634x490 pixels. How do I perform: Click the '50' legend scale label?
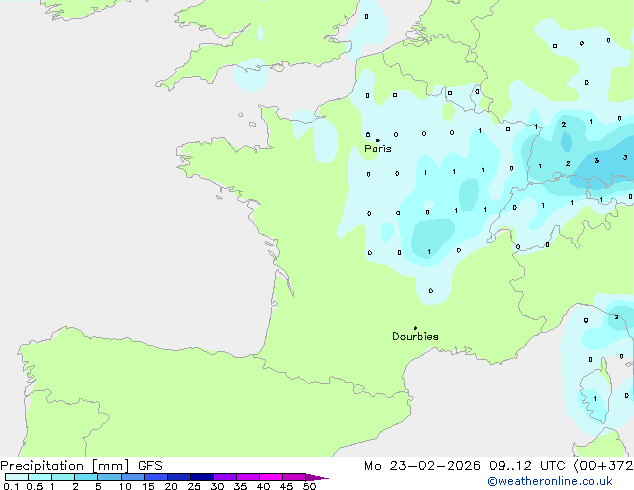pyautogui.click(x=309, y=486)
